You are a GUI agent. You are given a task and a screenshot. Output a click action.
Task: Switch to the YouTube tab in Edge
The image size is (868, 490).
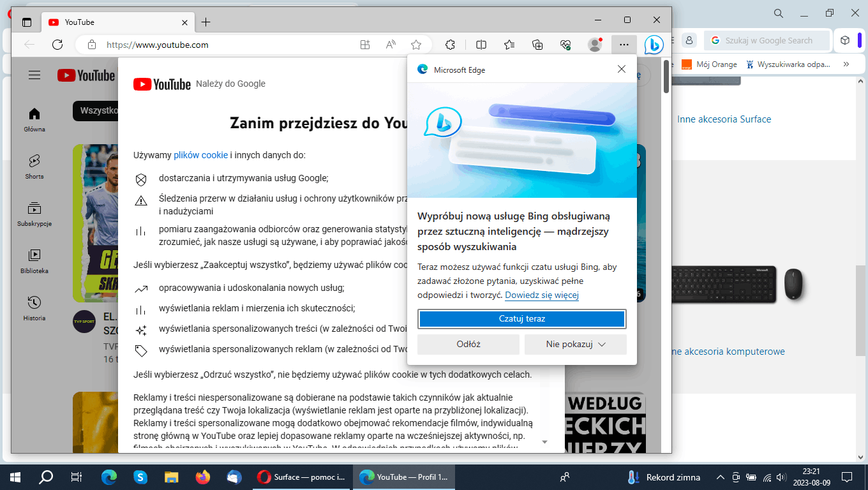[x=118, y=22]
